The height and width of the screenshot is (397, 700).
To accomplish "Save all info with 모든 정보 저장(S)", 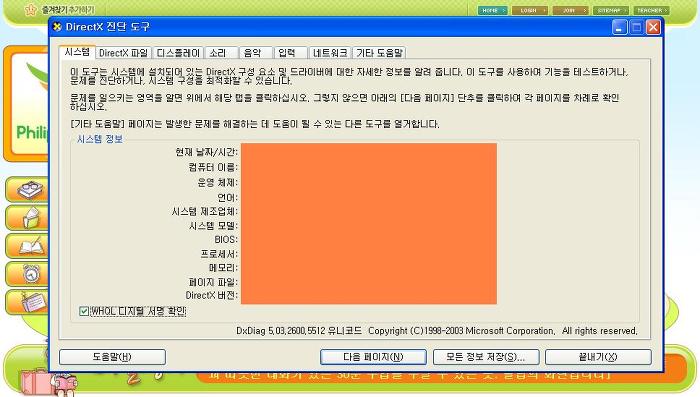I will coord(486,357).
